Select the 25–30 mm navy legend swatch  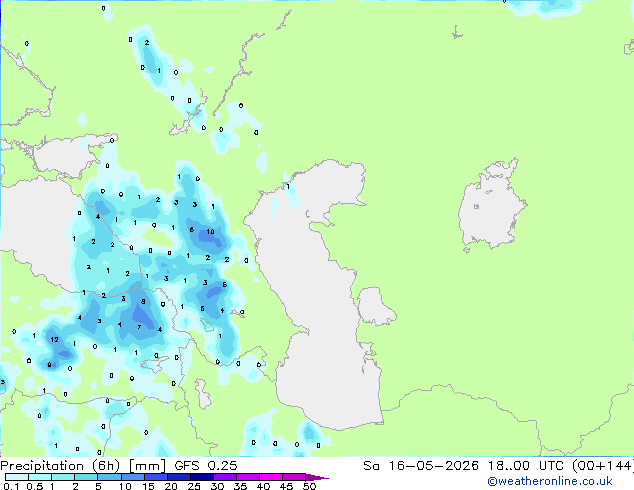pyautogui.click(x=201, y=477)
